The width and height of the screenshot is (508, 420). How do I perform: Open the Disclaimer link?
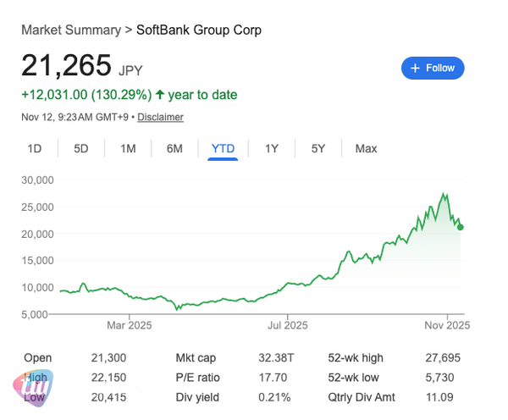(x=160, y=117)
